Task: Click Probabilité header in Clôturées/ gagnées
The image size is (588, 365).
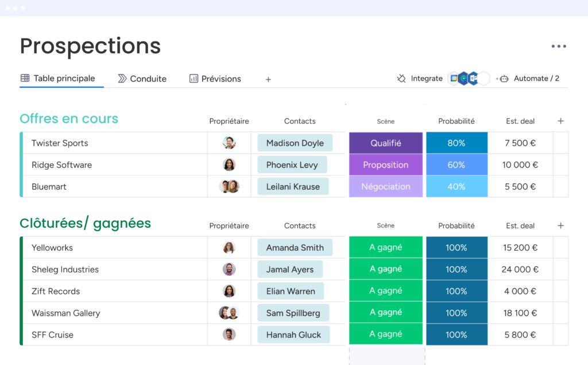Action: coord(457,226)
